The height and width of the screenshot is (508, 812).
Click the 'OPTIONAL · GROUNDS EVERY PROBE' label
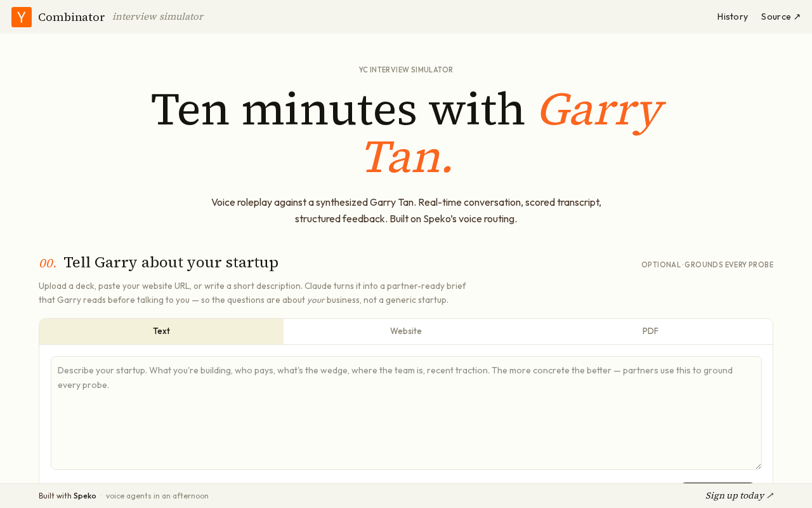click(707, 265)
